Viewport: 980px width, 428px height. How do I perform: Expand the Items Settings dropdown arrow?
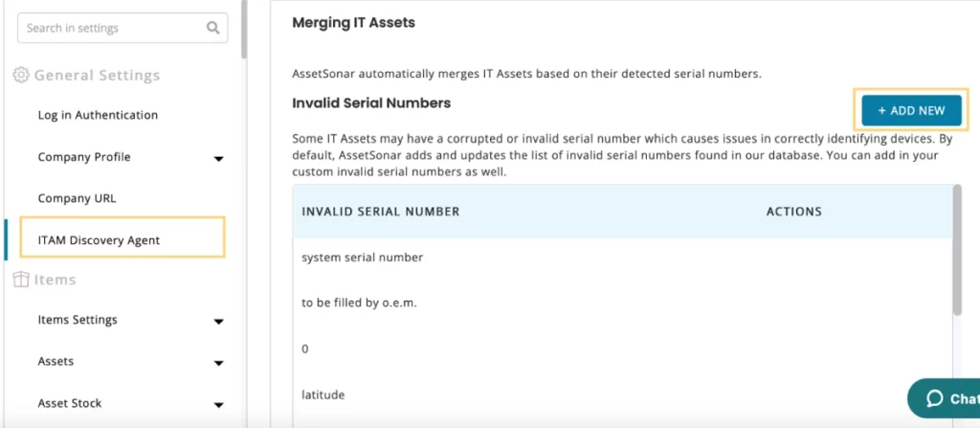coord(219,321)
